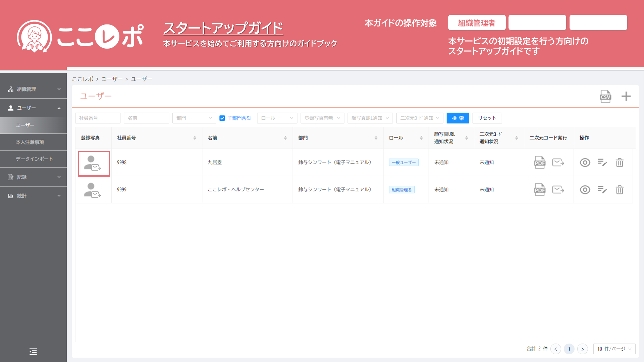View details of user 9998 via eye icon
The width and height of the screenshot is (644, 362).
[585, 163]
